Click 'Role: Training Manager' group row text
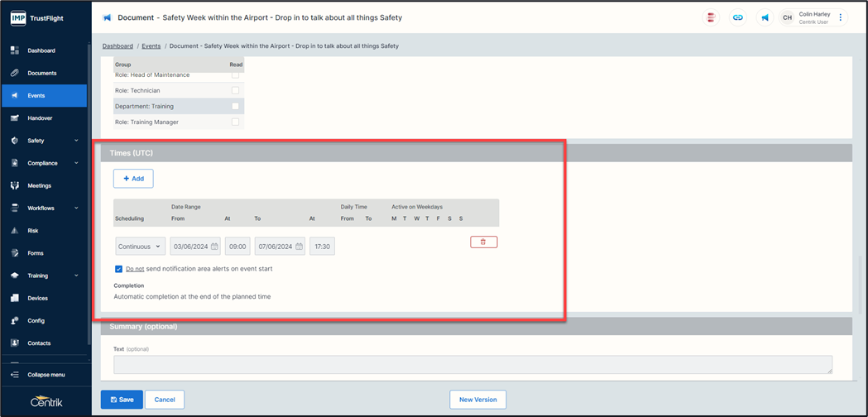 [x=146, y=122]
